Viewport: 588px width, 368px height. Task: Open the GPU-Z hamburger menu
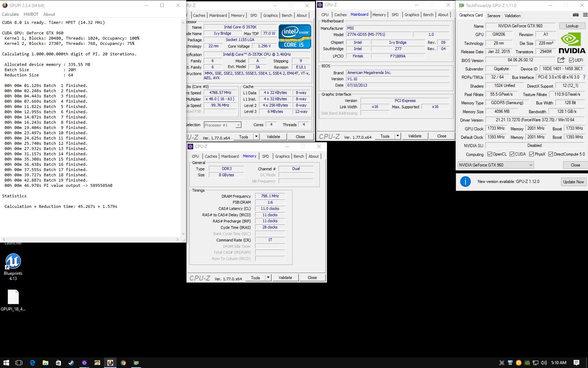(585, 15)
